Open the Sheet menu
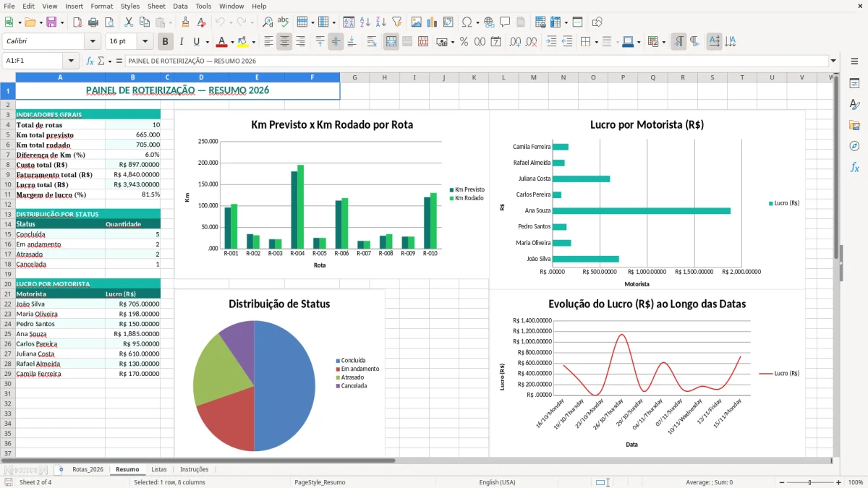 (156, 6)
